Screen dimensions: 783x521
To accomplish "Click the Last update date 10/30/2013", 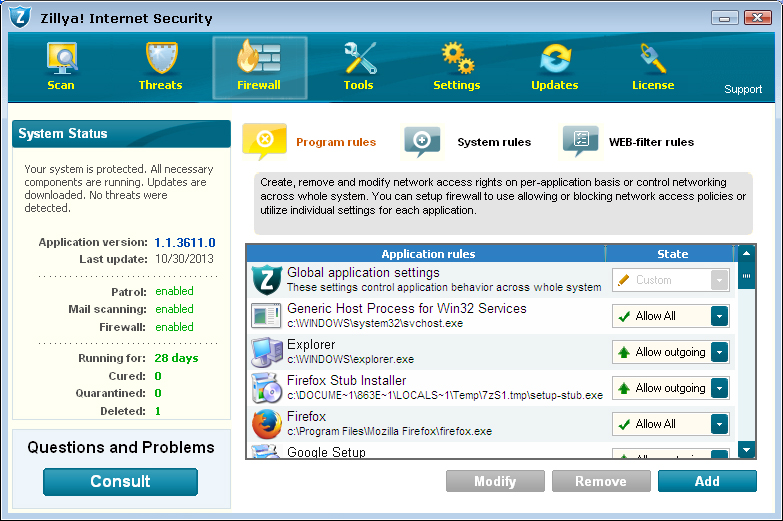I will pyautogui.click(x=184, y=259).
